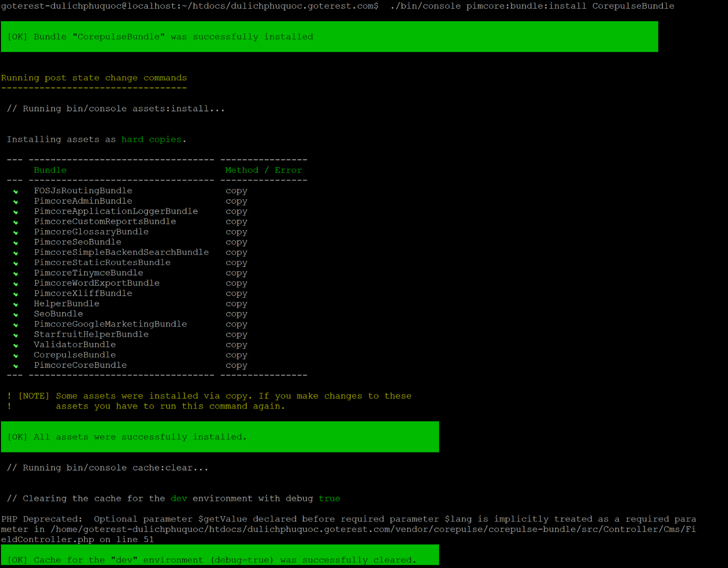The height and width of the screenshot is (568, 728).
Task: Click the checkmark beside PimcoreSeoBundle
Action: (x=16, y=243)
